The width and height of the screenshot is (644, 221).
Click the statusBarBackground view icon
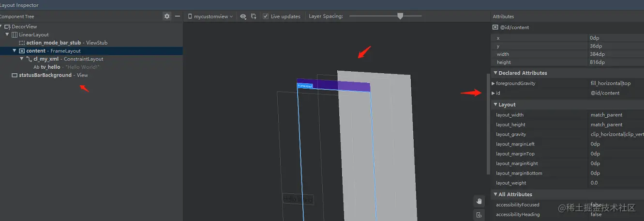pyautogui.click(x=15, y=75)
